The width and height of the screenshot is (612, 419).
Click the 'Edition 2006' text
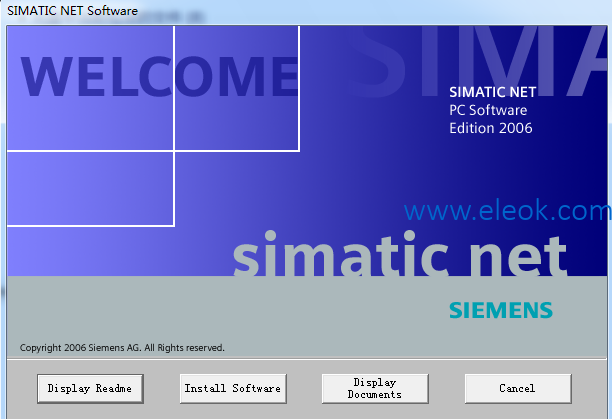coord(491,128)
